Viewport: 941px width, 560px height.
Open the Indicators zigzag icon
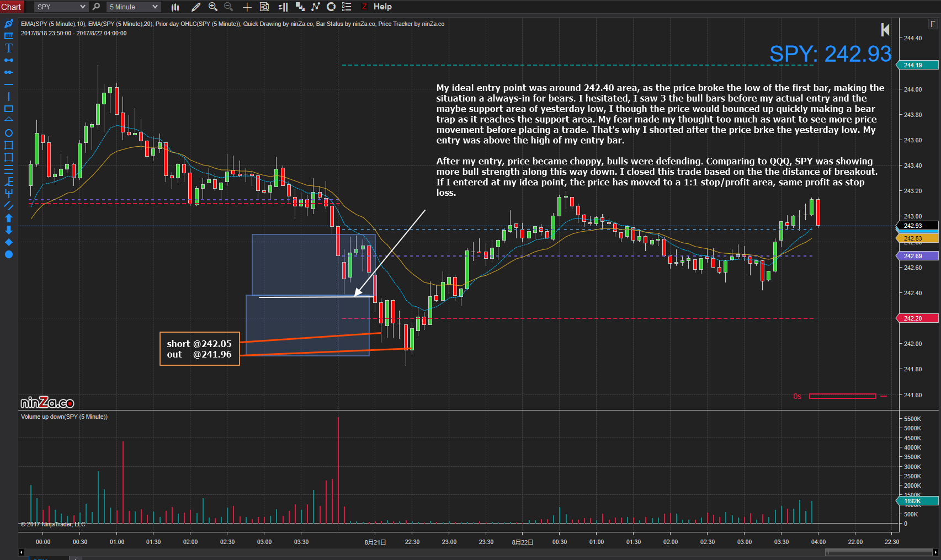315,7
